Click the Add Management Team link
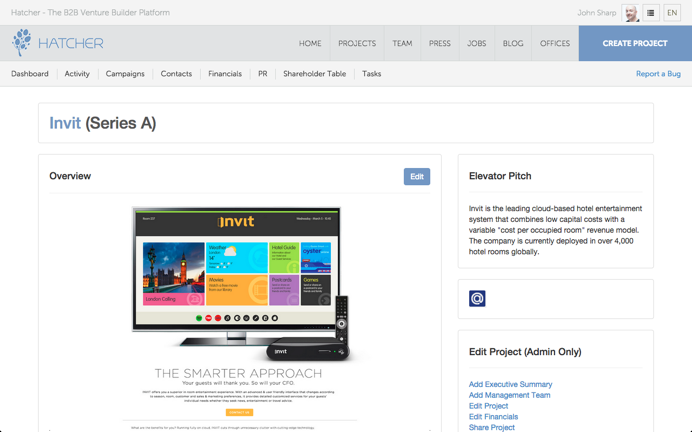This screenshot has width=692, height=432. coord(509,395)
